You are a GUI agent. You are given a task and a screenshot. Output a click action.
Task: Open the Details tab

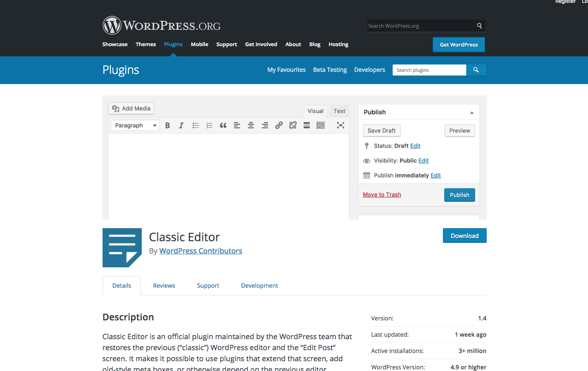[x=122, y=286]
